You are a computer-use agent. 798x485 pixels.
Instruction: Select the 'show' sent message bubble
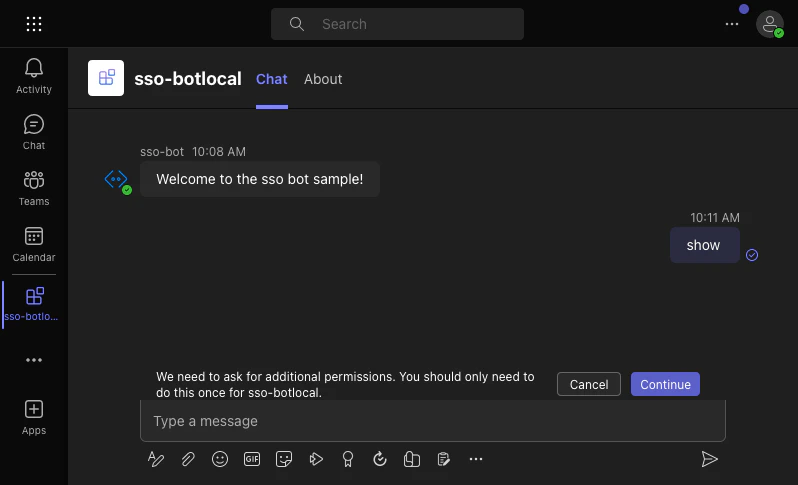tap(704, 245)
